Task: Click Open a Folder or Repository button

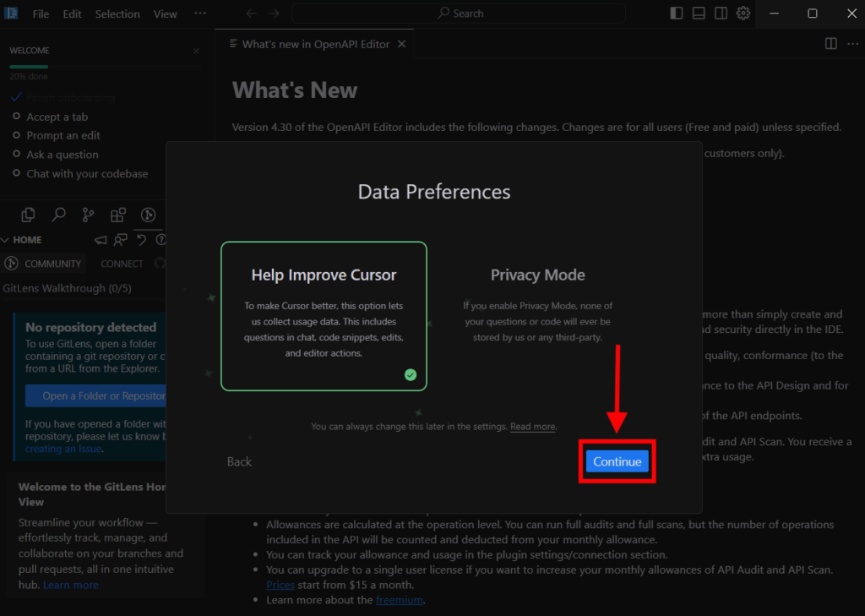Action: point(95,395)
